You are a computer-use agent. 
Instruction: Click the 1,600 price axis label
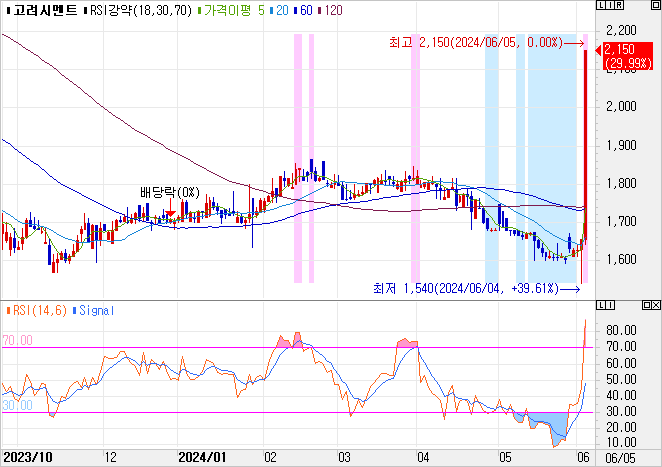[621, 259]
